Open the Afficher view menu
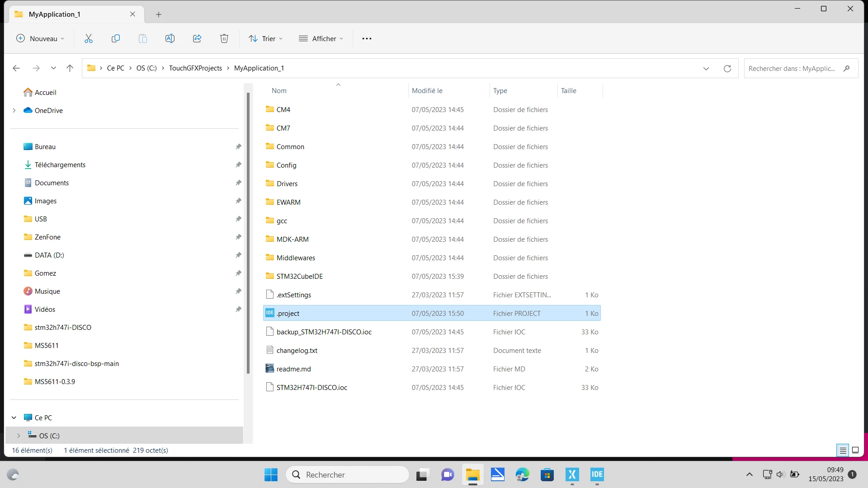The image size is (868, 488). (x=321, y=38)
